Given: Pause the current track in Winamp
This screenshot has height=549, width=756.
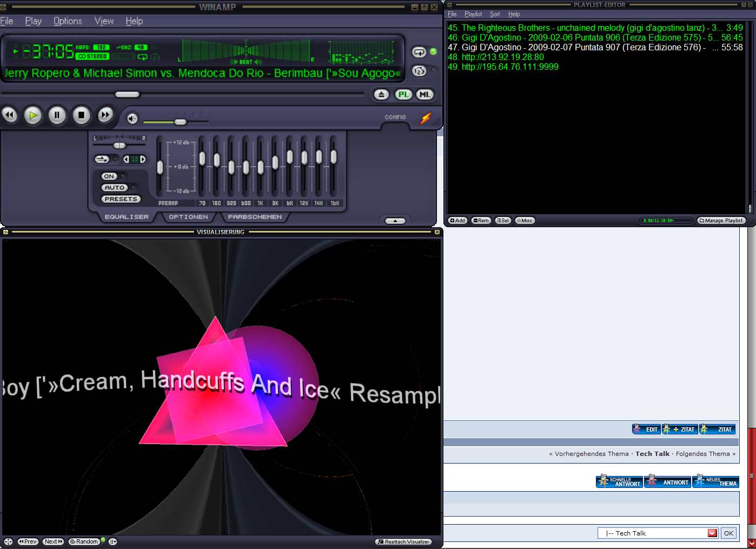Looking at the screenshot, I should 57,115.
